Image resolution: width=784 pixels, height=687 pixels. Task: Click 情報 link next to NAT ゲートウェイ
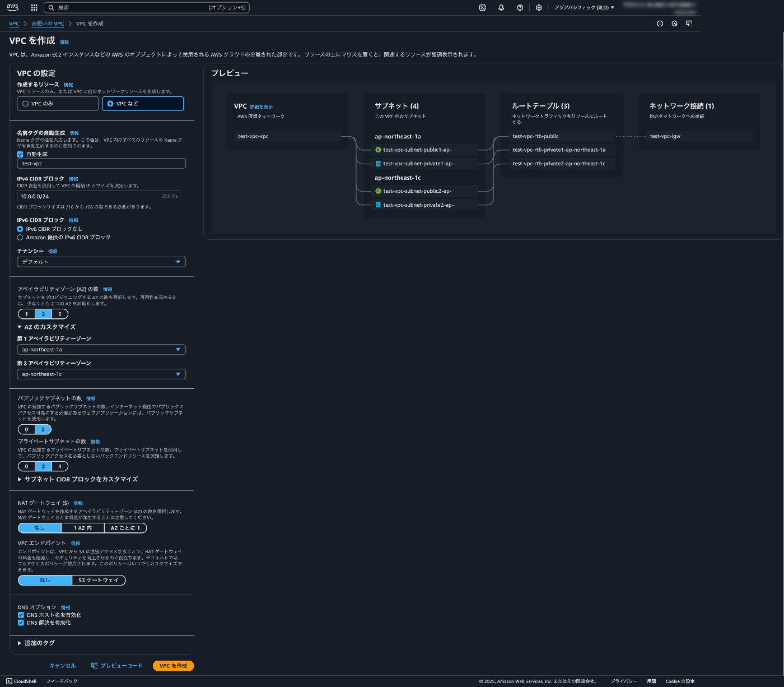(x=78, y=503)
